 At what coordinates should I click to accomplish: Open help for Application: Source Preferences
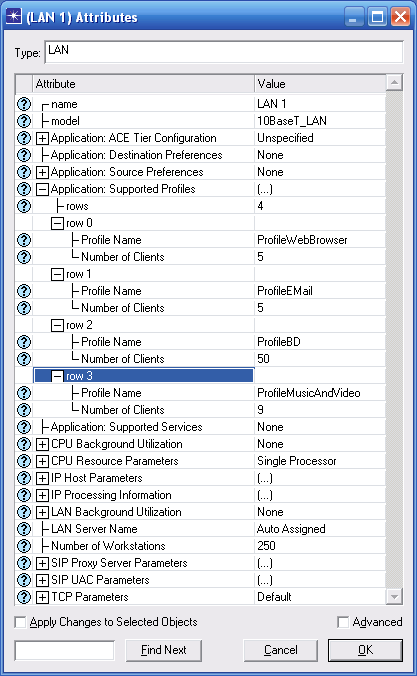(x=24, y=172)
